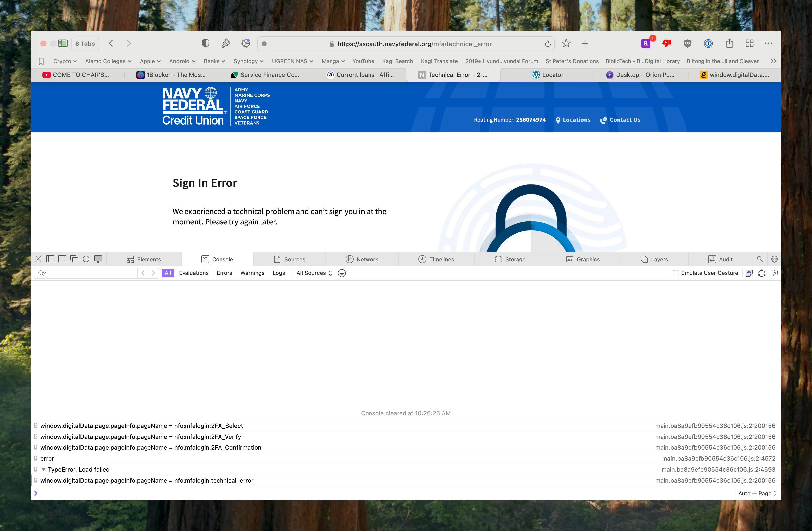The height and width of the screenshot is (531, 812).
Task: Click the bookmark star icon
Action: point(566,43)
